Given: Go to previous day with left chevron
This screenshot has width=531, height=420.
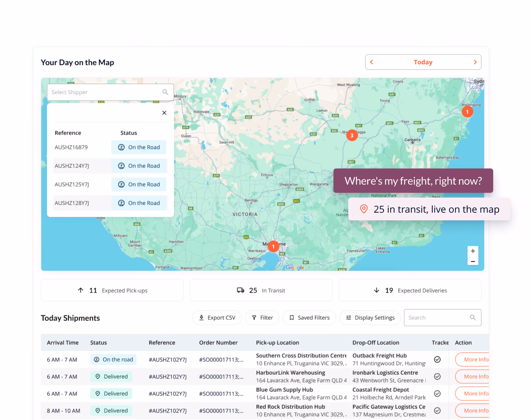Looking at the screenshot, I should click(x=371, y=62).
